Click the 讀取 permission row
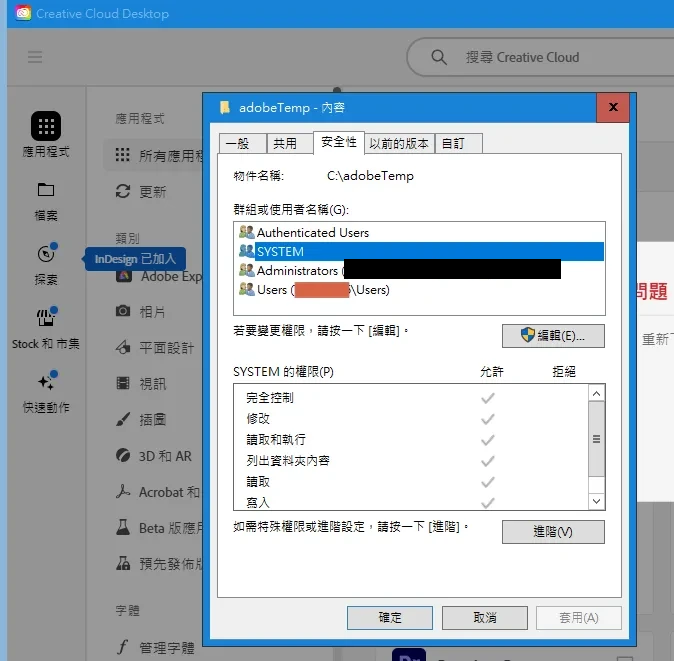Screen dimensions: 674x661 click(x=411, y=482)
